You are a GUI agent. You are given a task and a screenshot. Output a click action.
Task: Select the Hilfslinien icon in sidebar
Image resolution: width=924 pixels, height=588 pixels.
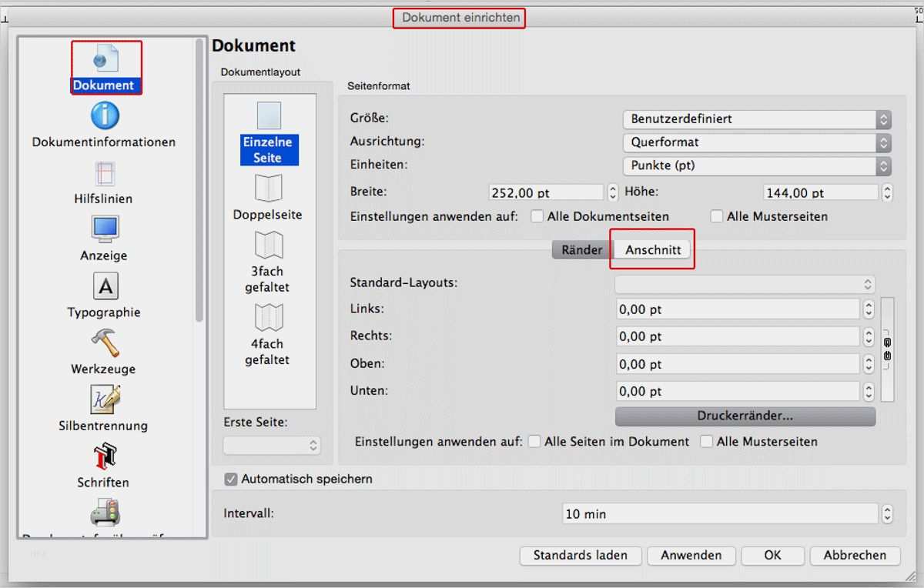click(x=104, y=173)
